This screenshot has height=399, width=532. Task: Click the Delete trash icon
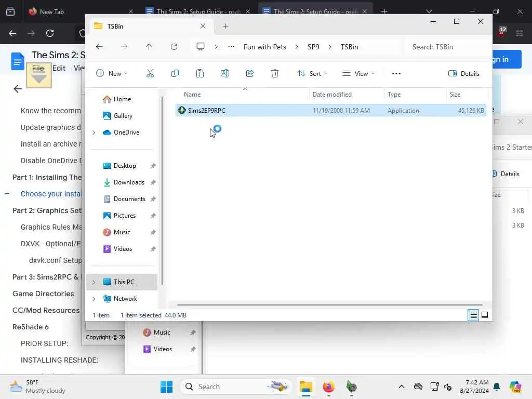(x=275, y=73)
